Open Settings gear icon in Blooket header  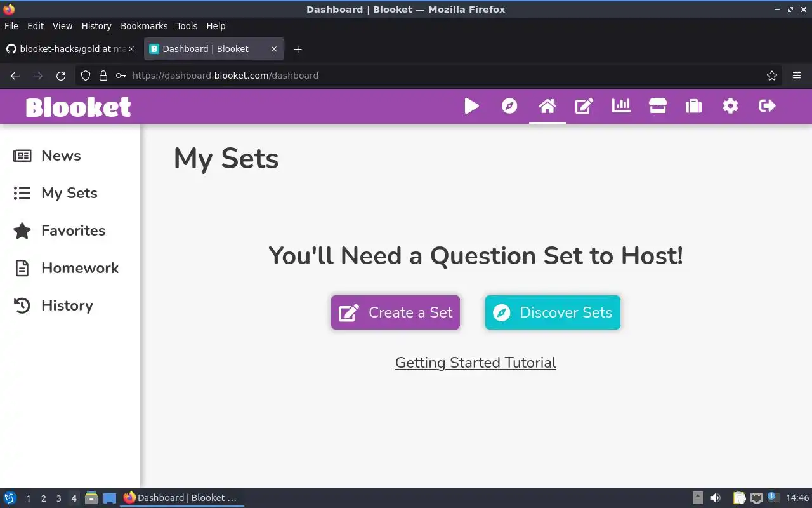click(730, 106)
